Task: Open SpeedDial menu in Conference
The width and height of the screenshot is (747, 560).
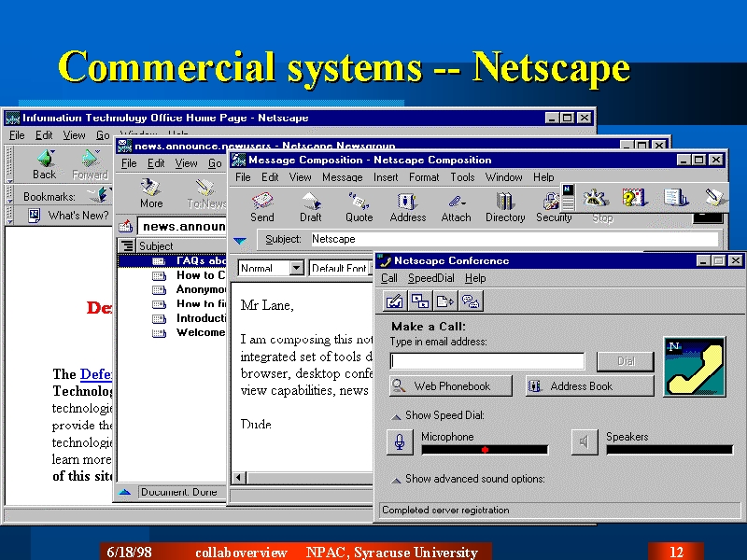Action: [x=431, y=278]
